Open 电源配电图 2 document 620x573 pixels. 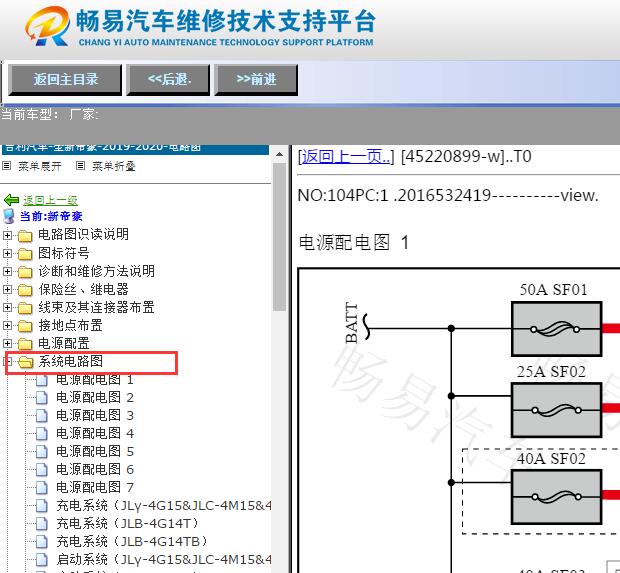95,397
